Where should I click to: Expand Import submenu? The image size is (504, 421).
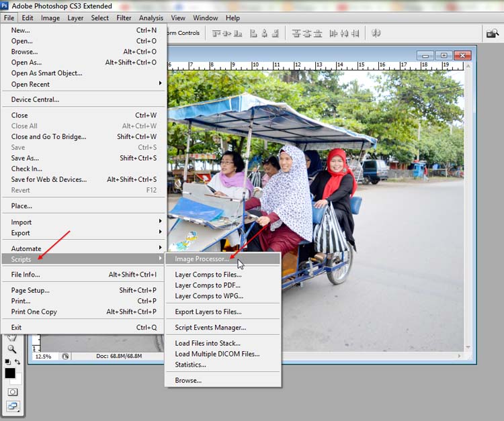pyautogui.click(x=83, y=222)
